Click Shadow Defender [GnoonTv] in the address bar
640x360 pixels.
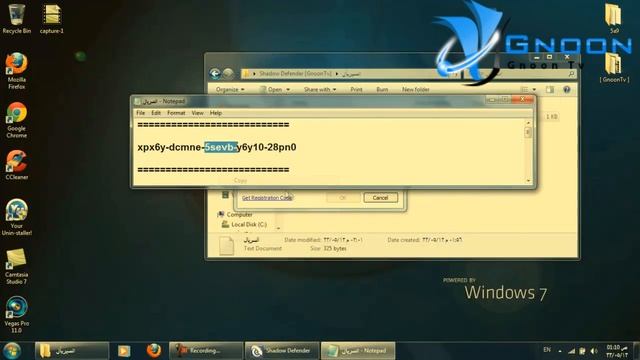295,74
